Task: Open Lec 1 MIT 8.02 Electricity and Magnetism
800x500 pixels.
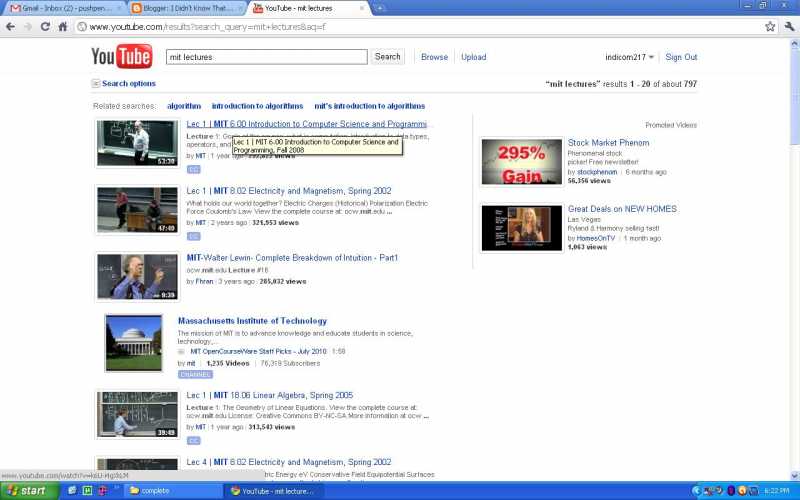Action: (289, 191)
